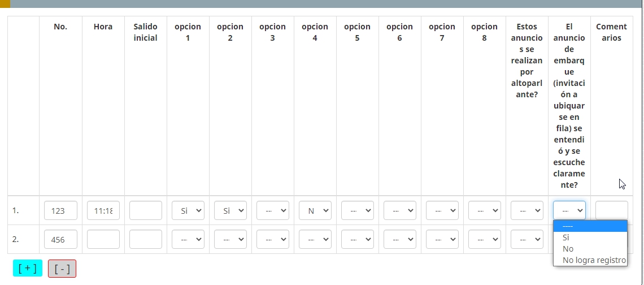Open row 1 opcion 1 dropdown

click(188, 211)
